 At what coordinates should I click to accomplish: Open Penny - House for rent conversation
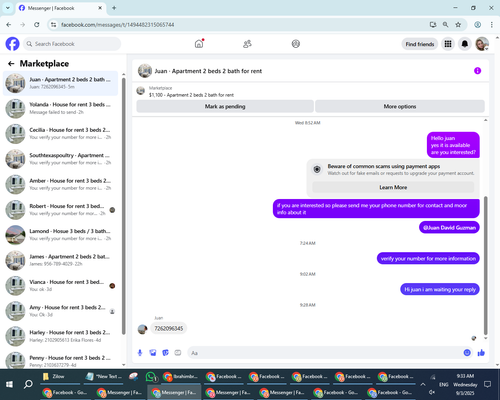pos(61,361)
